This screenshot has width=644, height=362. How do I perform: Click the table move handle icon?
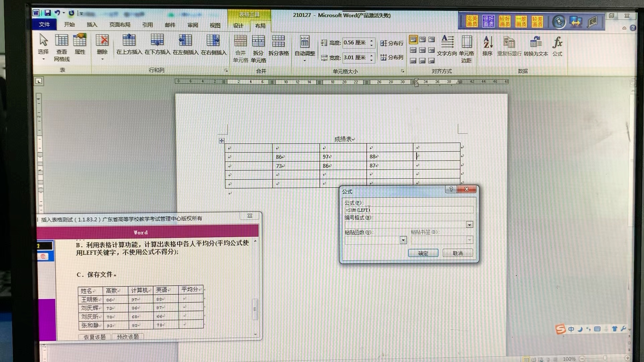tap(221, 141)
